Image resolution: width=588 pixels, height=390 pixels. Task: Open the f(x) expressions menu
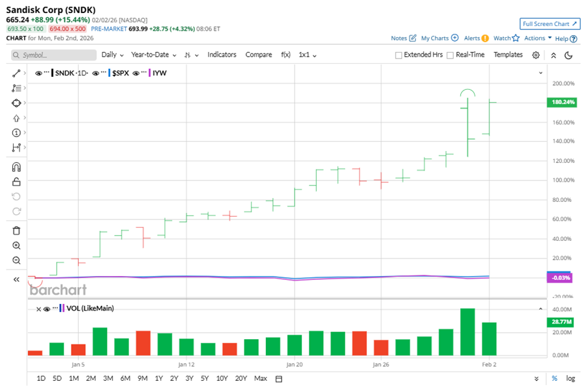point(286,55)
